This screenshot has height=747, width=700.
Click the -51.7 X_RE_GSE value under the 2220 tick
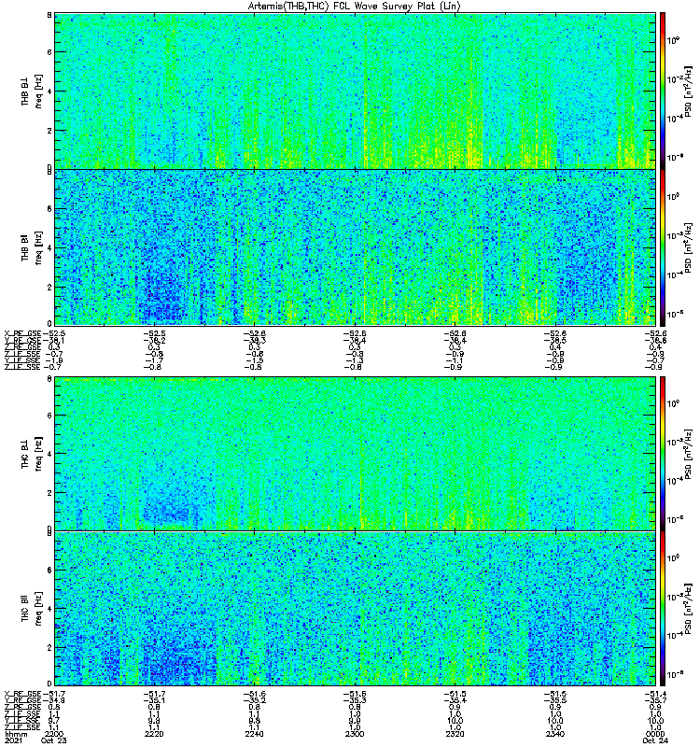pyautogui.click(x=154, y=694)
